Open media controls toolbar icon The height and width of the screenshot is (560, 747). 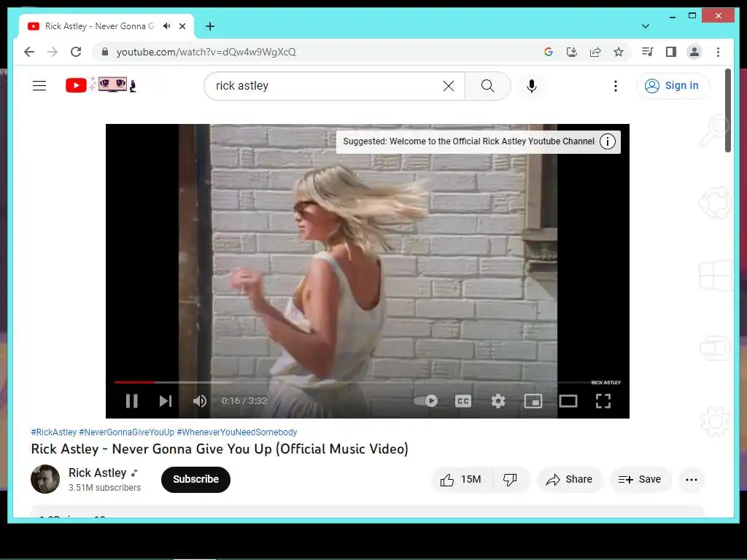click(648, 52)
